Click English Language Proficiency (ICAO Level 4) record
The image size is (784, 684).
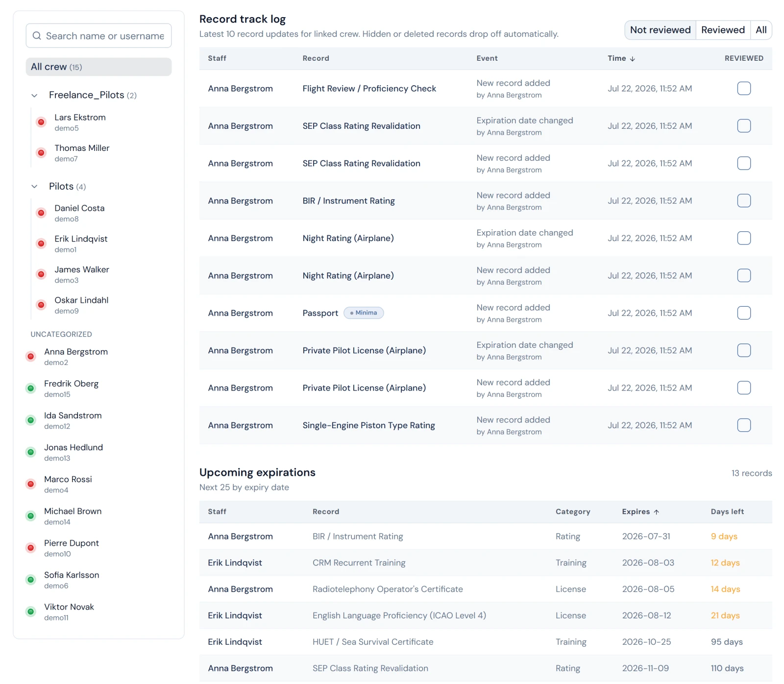pyautogui.click(x=399, y=615)
